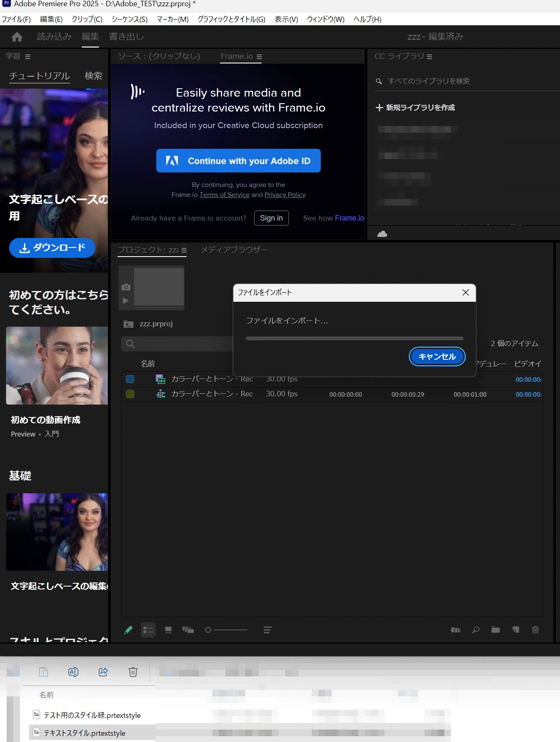Click the Home icon in Premiere header
Image resolution: width=560 pixels, height=742 pixels.
coord(17,37)
